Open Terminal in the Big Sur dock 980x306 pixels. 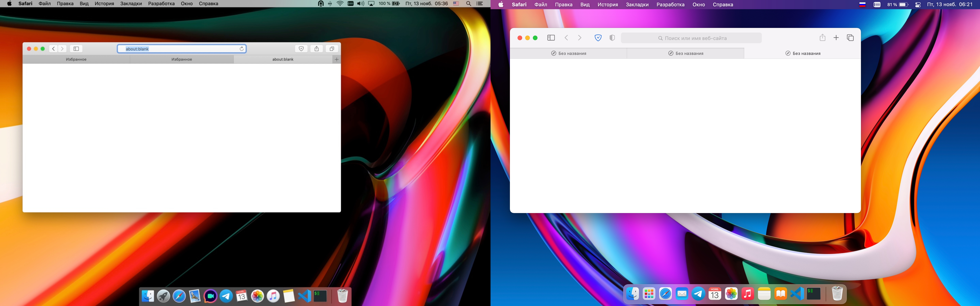click(813, 293)
